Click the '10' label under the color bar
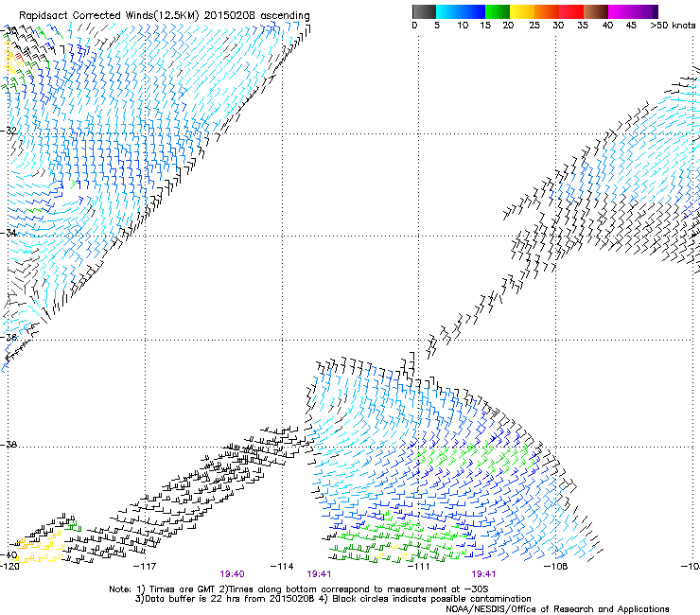Viewport: 700px width, 615px height. pyautogui.click(x=463, y=26)
